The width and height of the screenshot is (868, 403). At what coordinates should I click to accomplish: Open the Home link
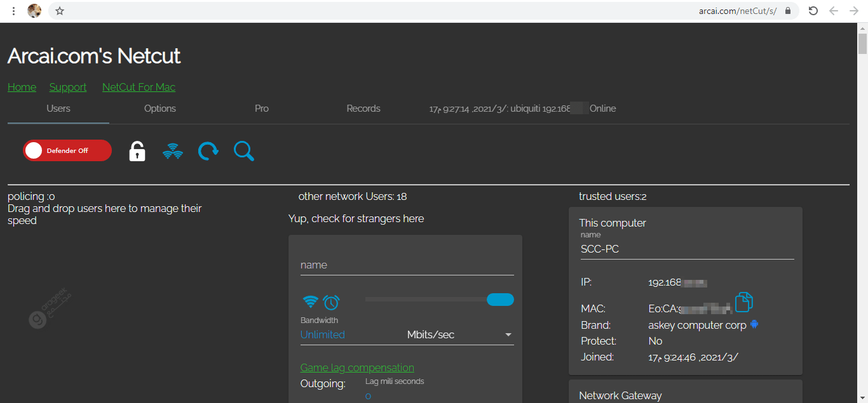pos(22,87)
